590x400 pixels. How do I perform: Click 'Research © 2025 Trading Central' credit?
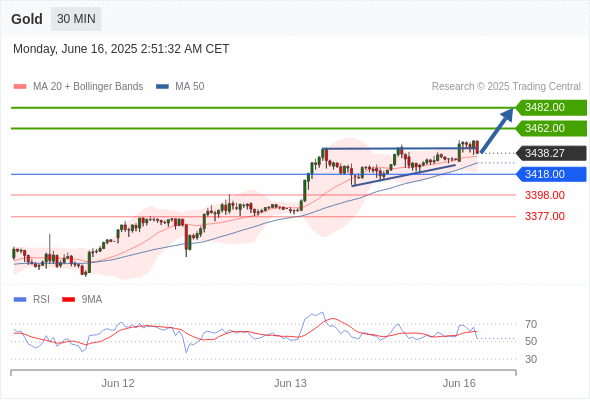coord(506,87)
